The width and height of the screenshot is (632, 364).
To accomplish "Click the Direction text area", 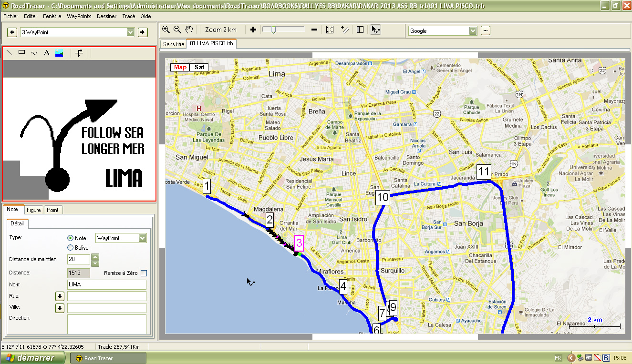I will pyautogui.click(x=106, y=324).
